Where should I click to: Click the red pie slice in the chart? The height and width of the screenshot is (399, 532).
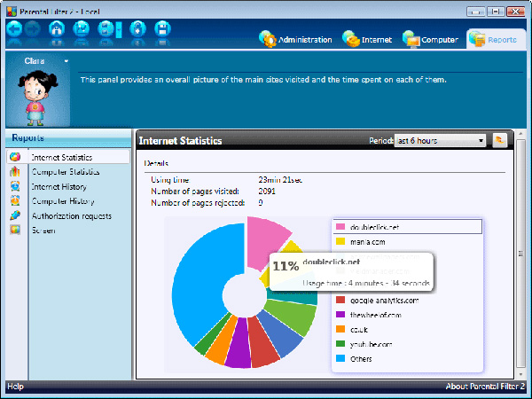coord(263,344)
